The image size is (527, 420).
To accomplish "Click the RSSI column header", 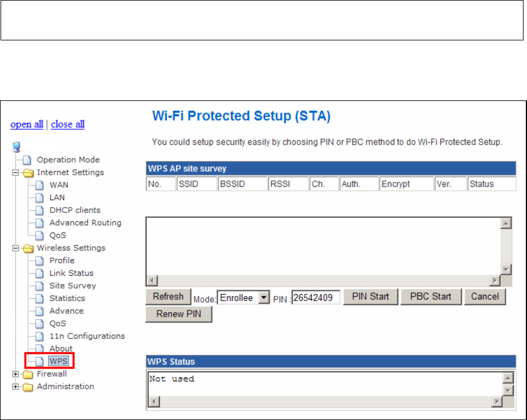I will tap(289, 184).
